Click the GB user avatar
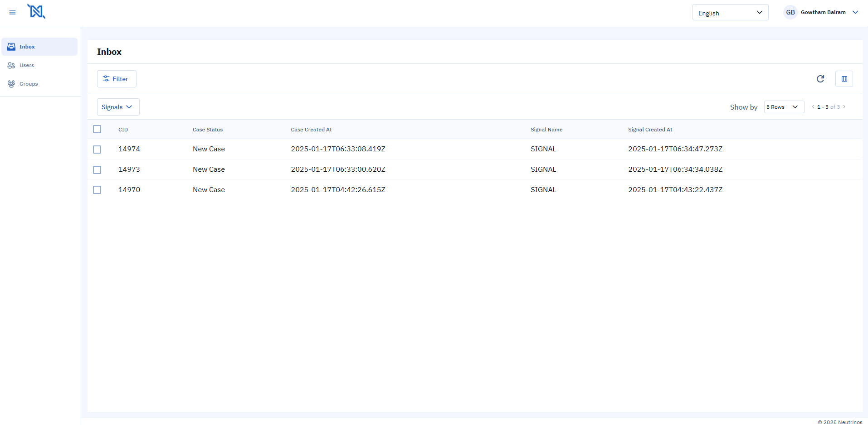The width and height of the screenshot is (868, 425). pos(790,12)
